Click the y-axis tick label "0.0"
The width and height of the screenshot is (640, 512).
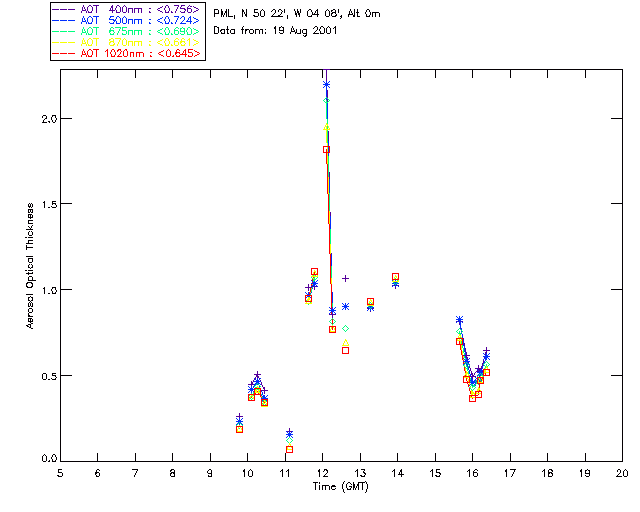click(49, 459)
